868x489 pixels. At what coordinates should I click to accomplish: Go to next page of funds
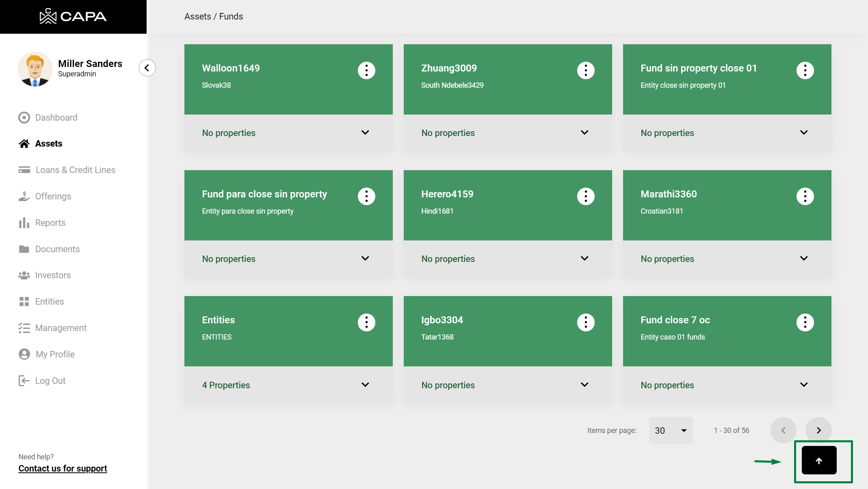(818, 430)
